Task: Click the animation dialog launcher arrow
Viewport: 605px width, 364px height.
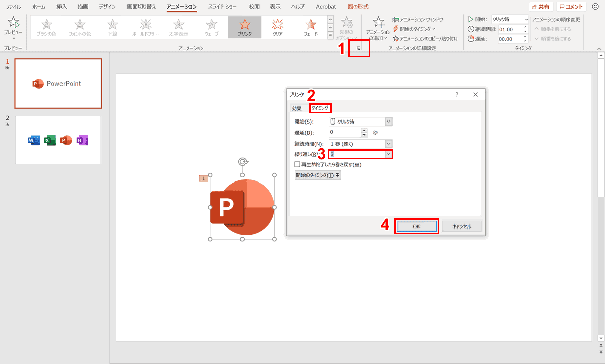Action: [x=358, y=48]
